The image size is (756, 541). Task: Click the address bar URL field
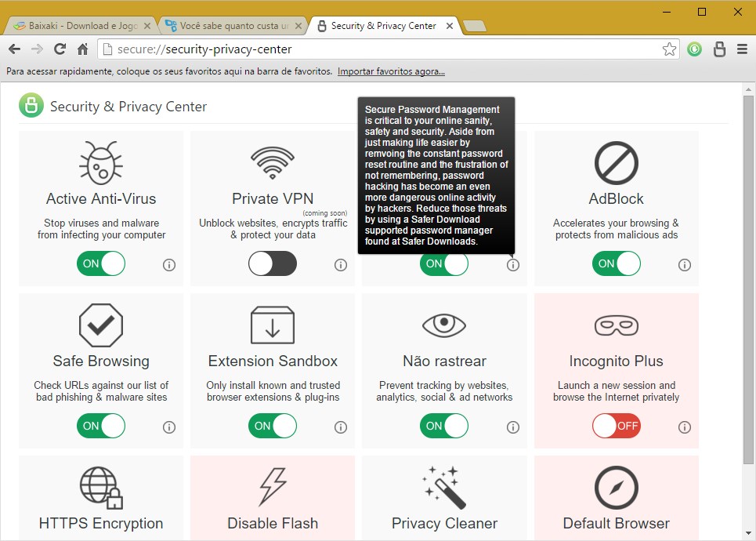(x=388, y=49)
